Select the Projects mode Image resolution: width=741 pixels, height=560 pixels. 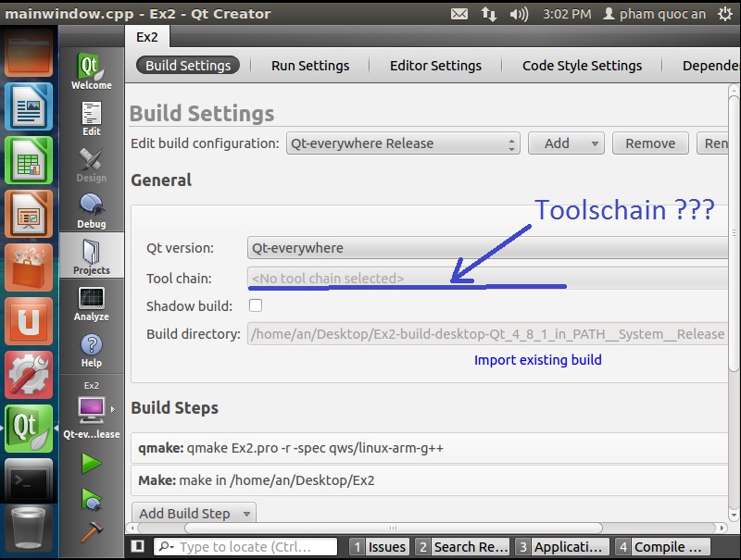coord(91,255)
